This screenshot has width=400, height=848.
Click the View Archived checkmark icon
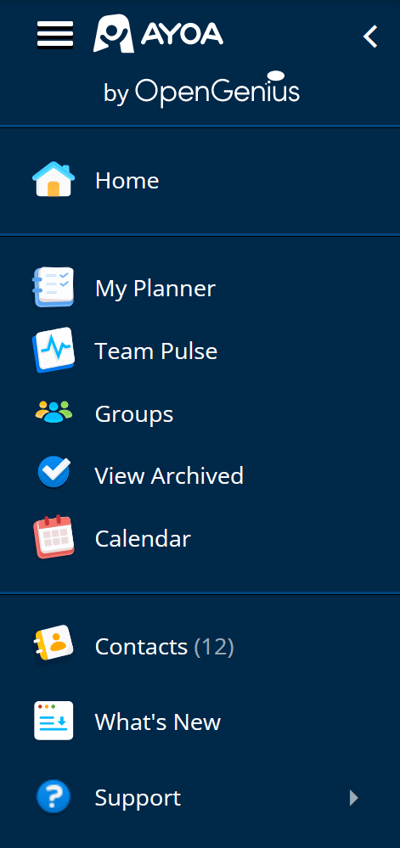(54, 472)
